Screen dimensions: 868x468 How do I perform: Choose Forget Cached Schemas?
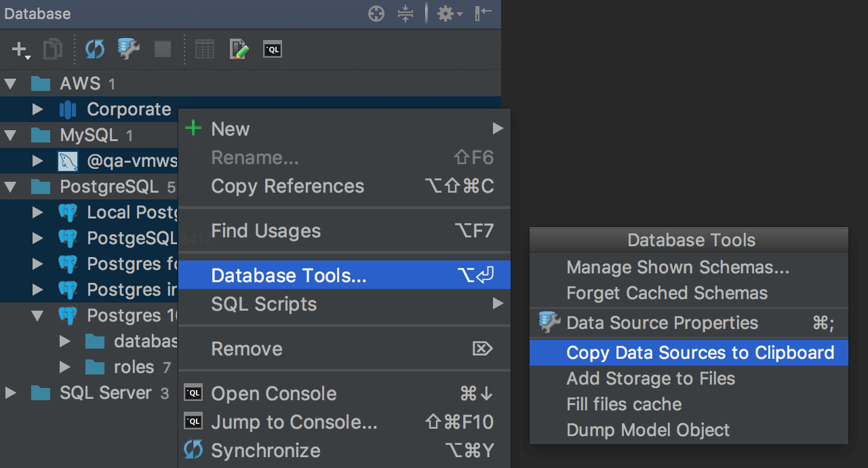point(667,293)
